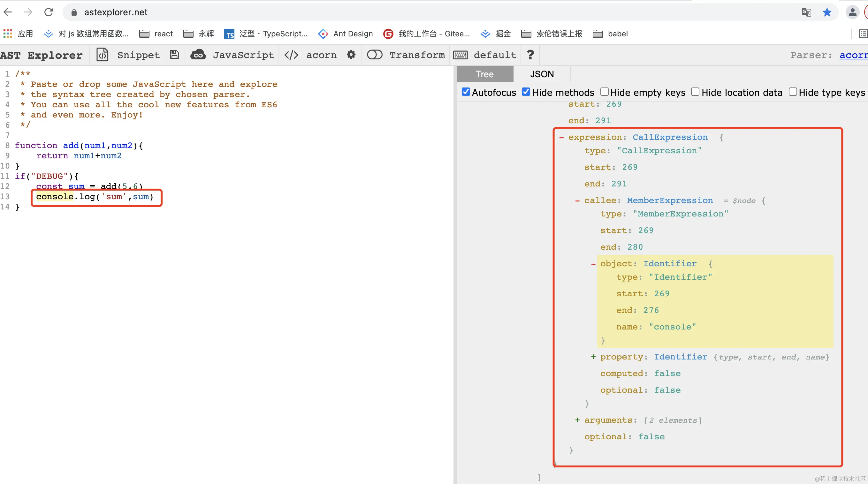Uncheck the Autofocus checkbox
Screen dimensions: 868x484
coord(466,92)
